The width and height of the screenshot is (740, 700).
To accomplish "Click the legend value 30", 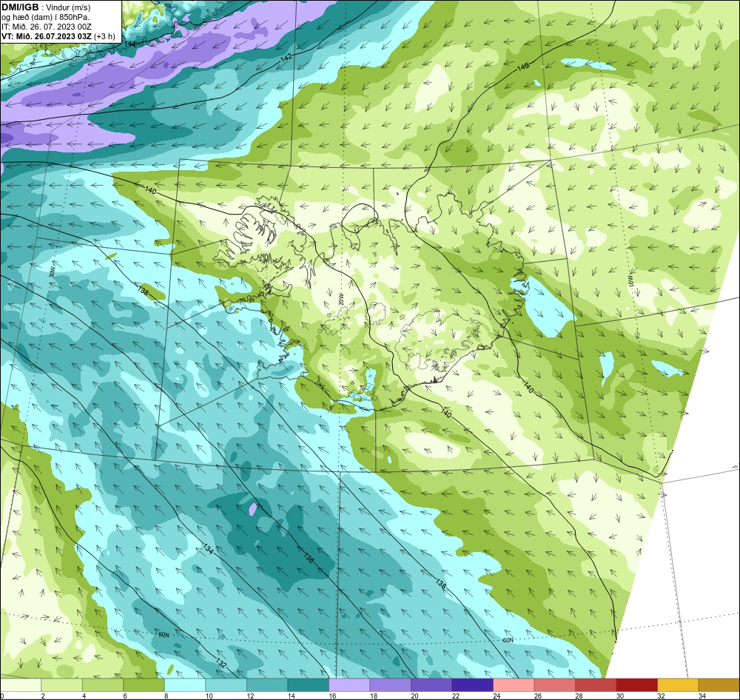I will 619,696.
